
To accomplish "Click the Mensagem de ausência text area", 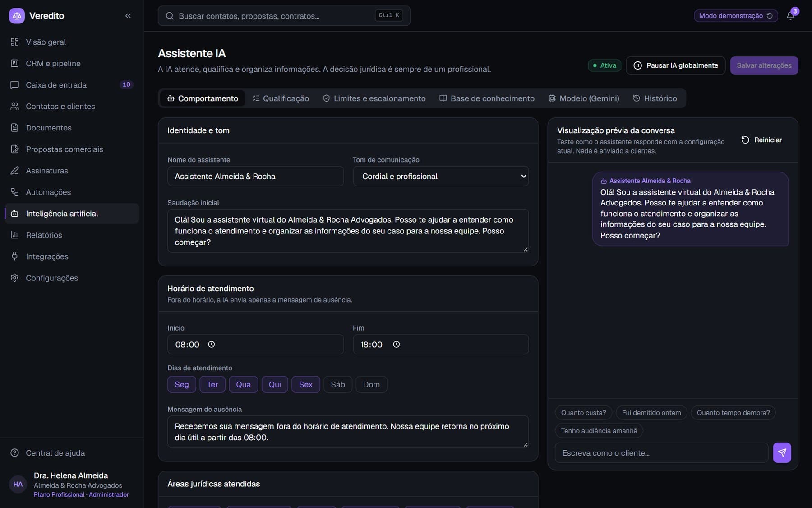I will (x=348, y=432).
